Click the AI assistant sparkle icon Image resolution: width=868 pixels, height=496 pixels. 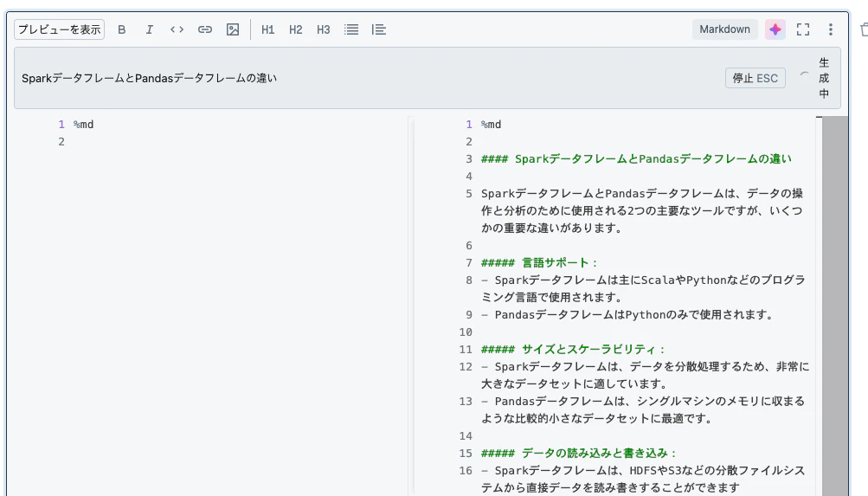click(775, 29)
